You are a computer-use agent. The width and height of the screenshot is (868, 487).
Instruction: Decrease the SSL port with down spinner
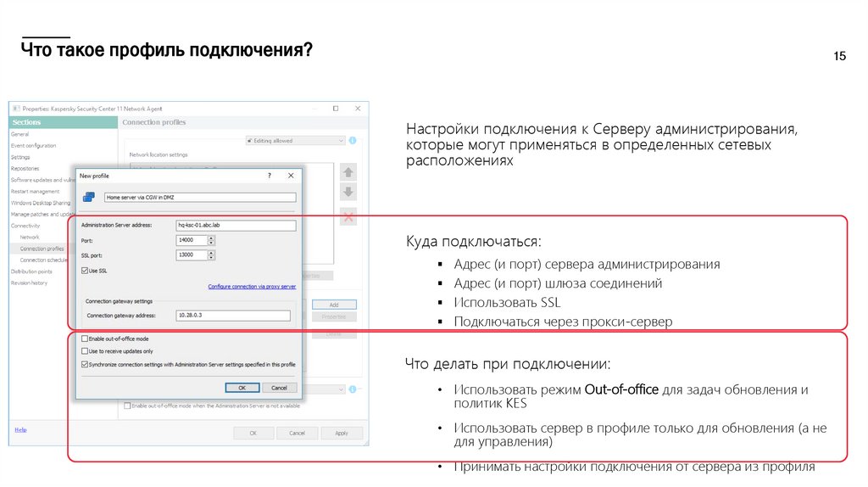[x=211, y=258]
